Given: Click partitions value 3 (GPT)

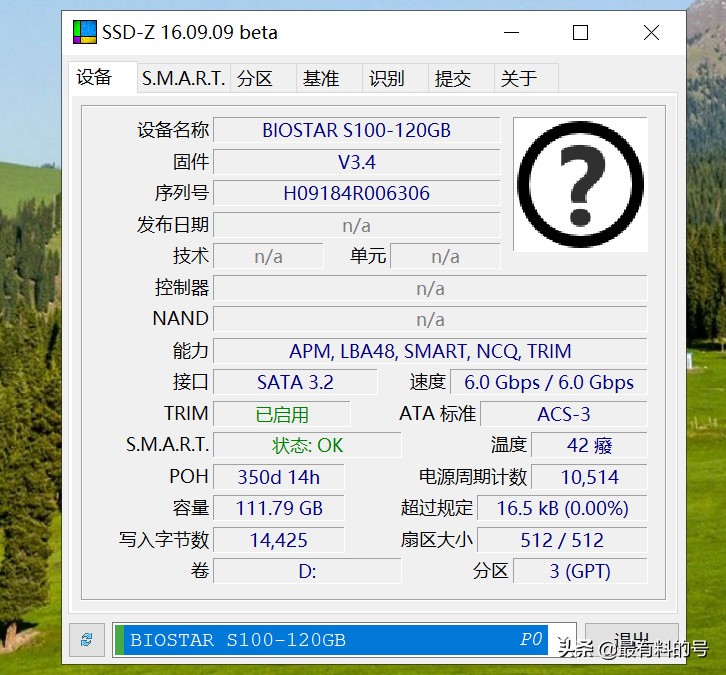Looking at the screenshot, I should (580, 571).
